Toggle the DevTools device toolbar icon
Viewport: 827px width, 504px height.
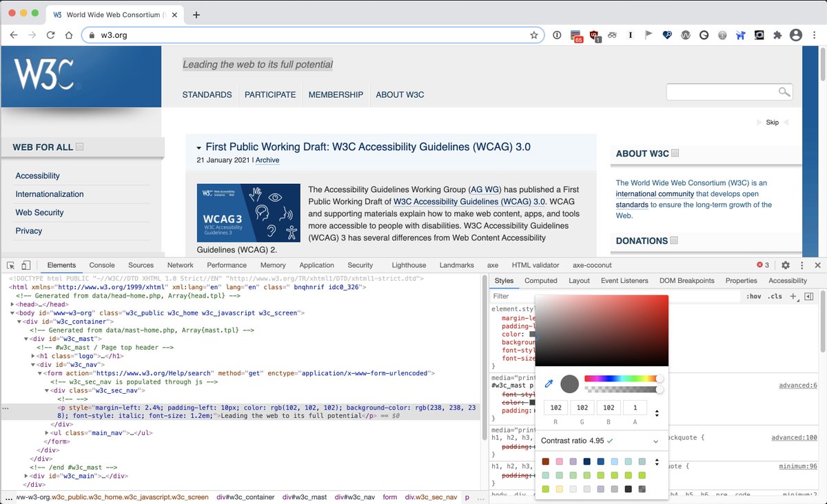[x=26, y=265]
